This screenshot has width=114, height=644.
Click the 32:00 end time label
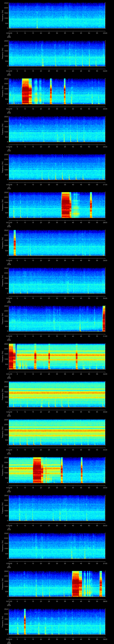pyautogui.click(x=105, y=374)
